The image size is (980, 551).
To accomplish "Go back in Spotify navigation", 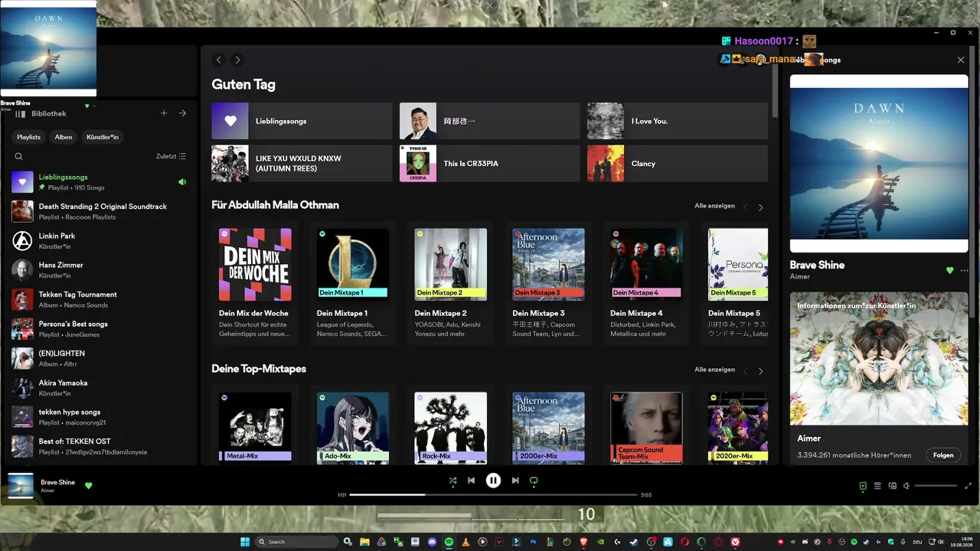I will tap(219, 60).
